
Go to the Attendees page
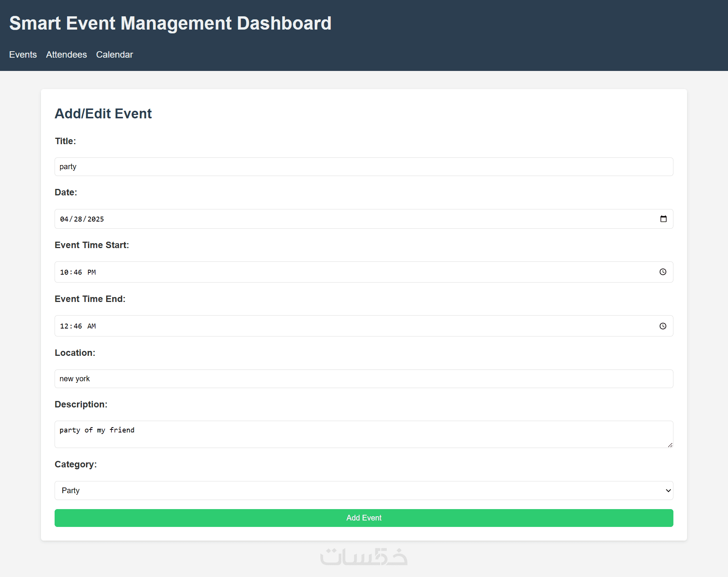(x=66, y=55)
